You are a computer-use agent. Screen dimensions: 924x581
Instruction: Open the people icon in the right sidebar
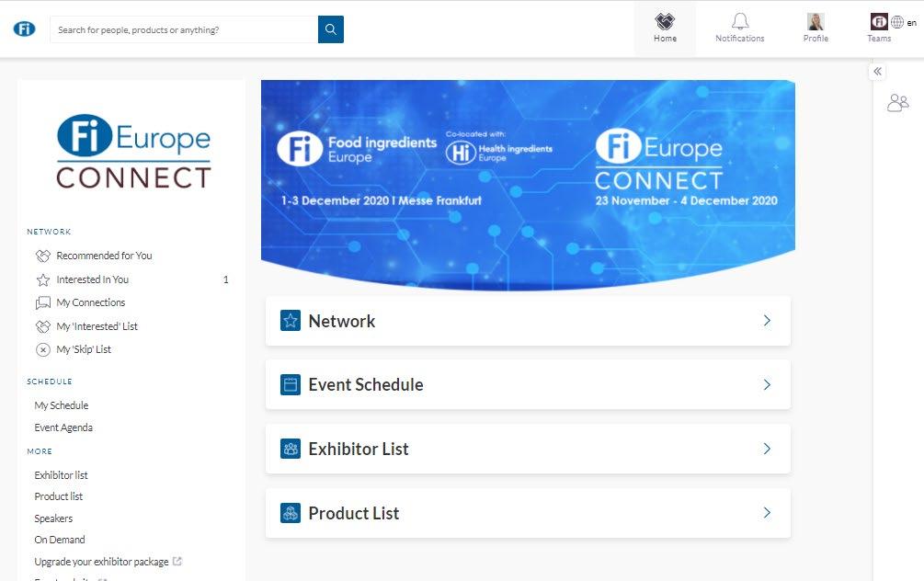(x=898, y=103)
